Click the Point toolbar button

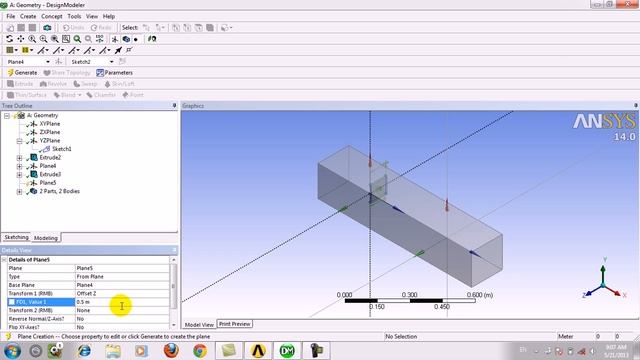point(133,95)
